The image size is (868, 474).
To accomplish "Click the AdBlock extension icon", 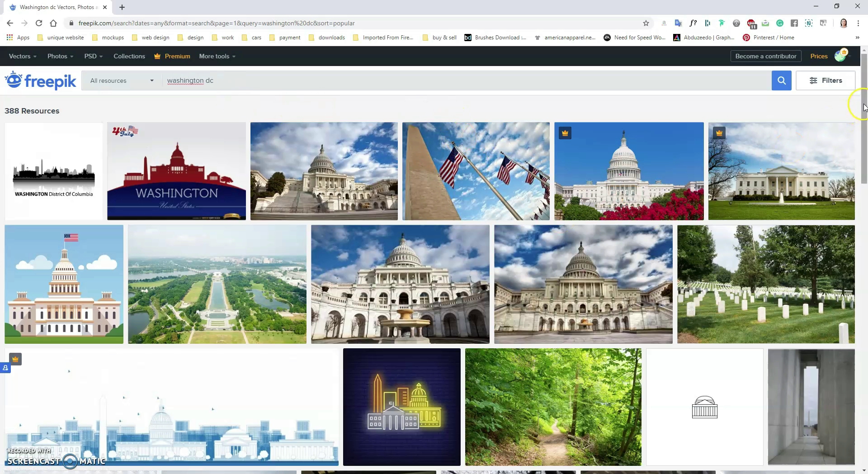I will pyautogui.click(x=752, y=23).
